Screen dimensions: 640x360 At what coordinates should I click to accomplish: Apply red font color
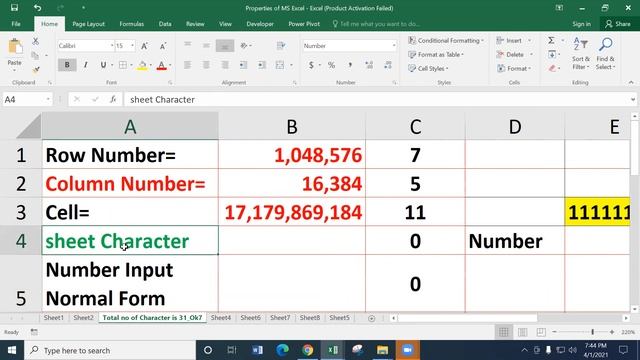click(161, 65)
